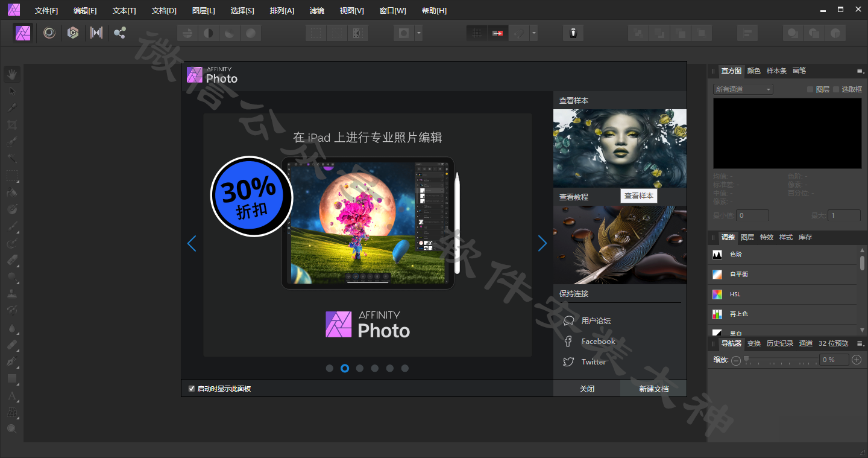Select the last carousel page dot
Image resolution: width=868 pixels, height=458 pixels.
405,368
